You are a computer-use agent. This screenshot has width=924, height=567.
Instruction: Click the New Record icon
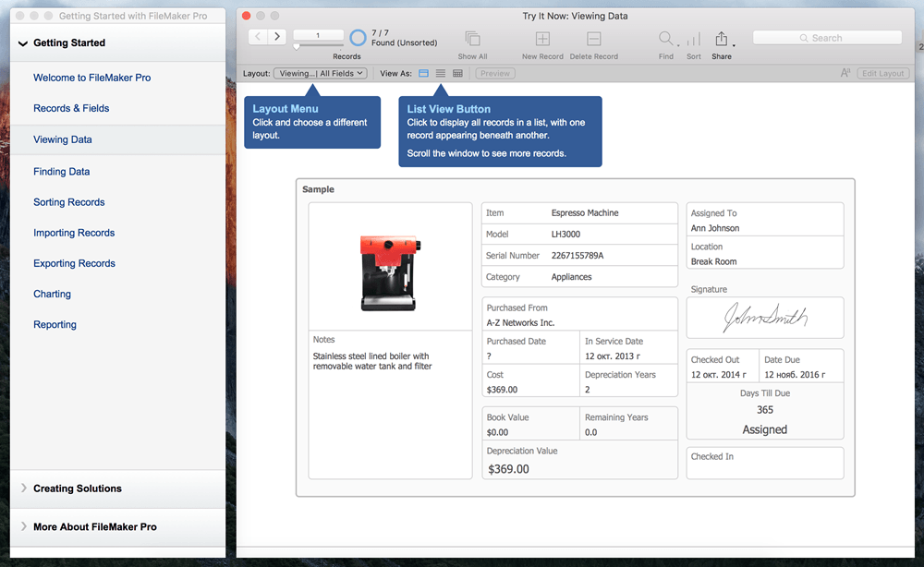(x=542, y=39)
